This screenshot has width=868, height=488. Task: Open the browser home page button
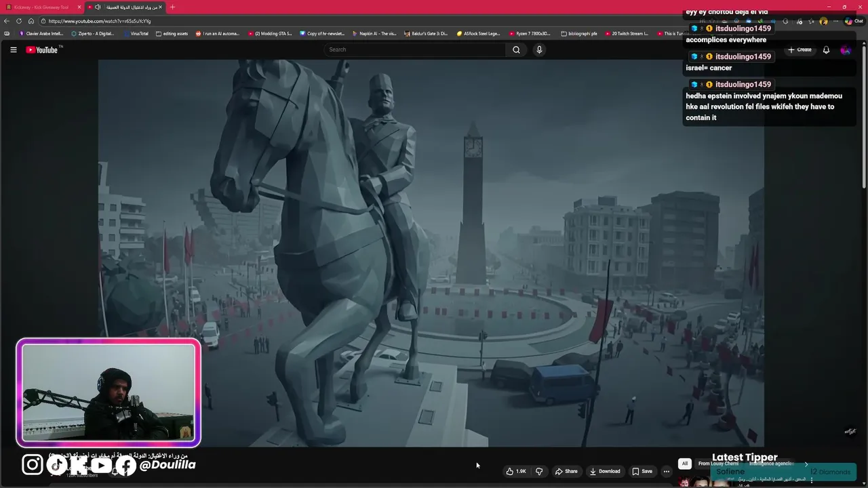31,21
